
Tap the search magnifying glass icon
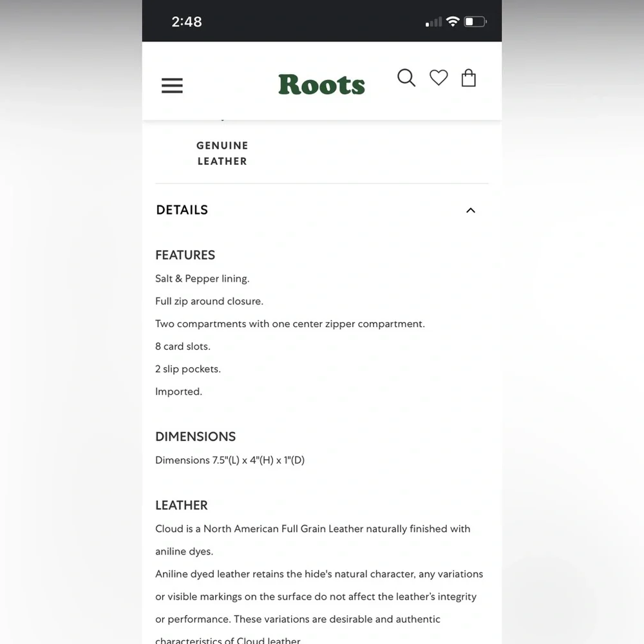(x=406, y=78)
